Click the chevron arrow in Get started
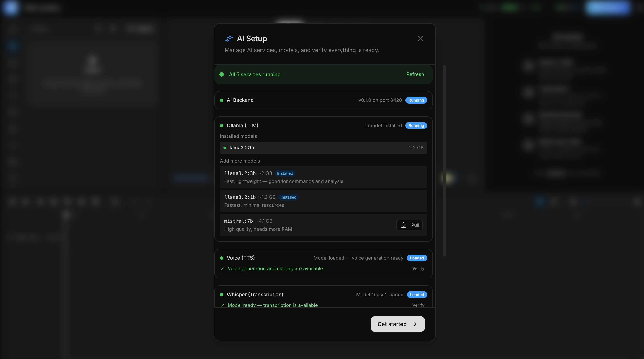 pyautogui.click(x=415, y=324)
